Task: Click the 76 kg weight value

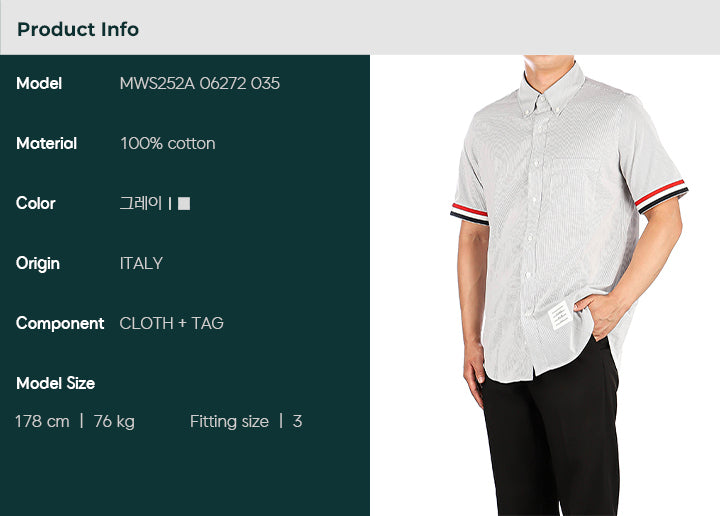Action: pyautogui.click(x=114, y=421)
